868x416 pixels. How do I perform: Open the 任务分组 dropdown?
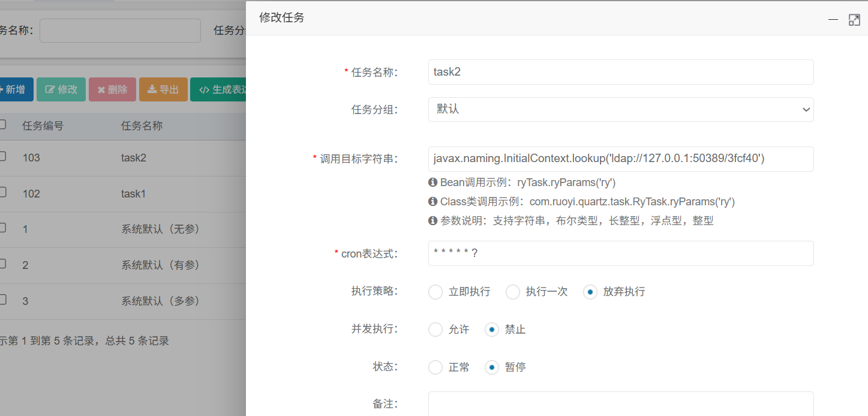coord(621,109)
